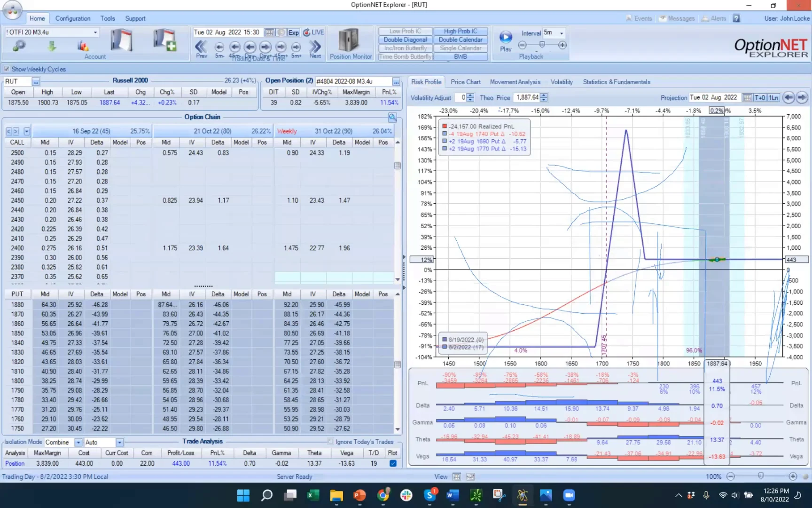Open the trade journal book icon
Image resolution: width=812 pixels, height=508 pixels.
(121, 40)
